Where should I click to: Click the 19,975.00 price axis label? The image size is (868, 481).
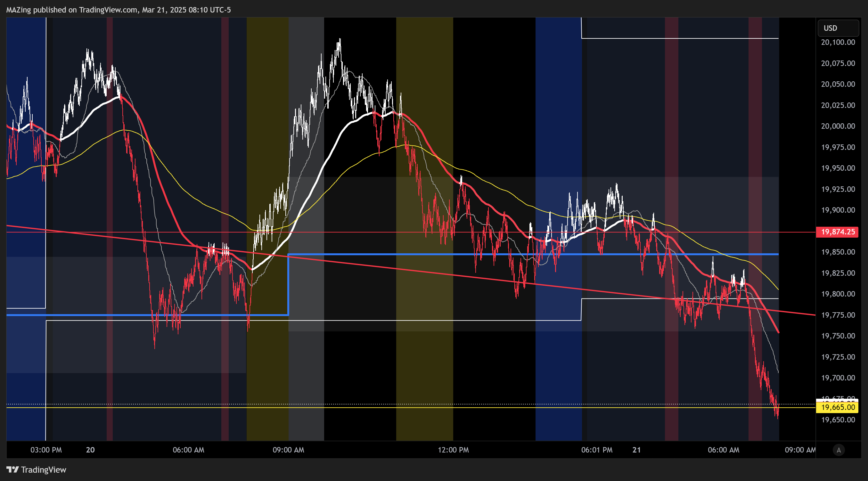click(x=838, y=147)
